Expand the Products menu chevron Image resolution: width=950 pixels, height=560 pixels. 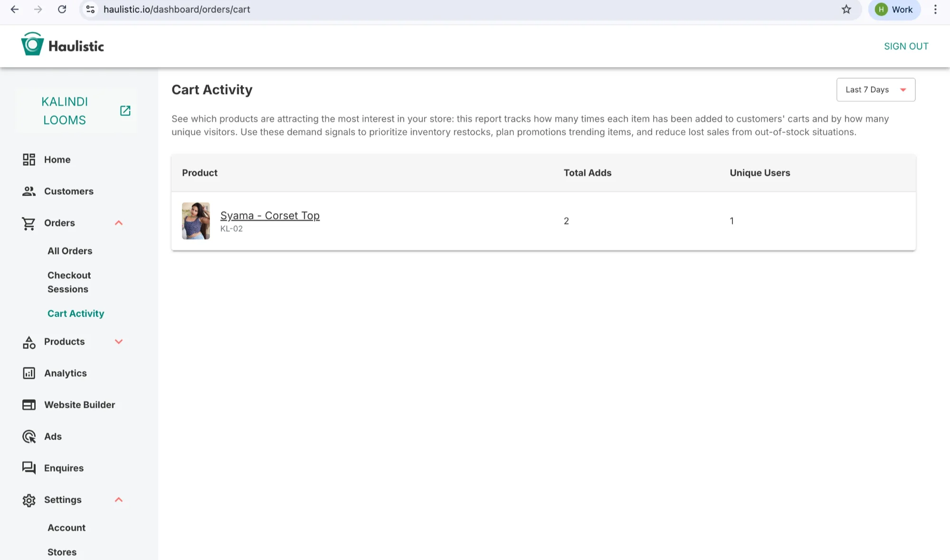click(119, 342)
